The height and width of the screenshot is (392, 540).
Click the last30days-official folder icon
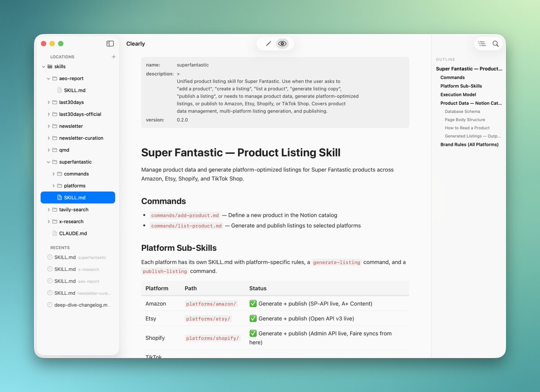(55, 114)
